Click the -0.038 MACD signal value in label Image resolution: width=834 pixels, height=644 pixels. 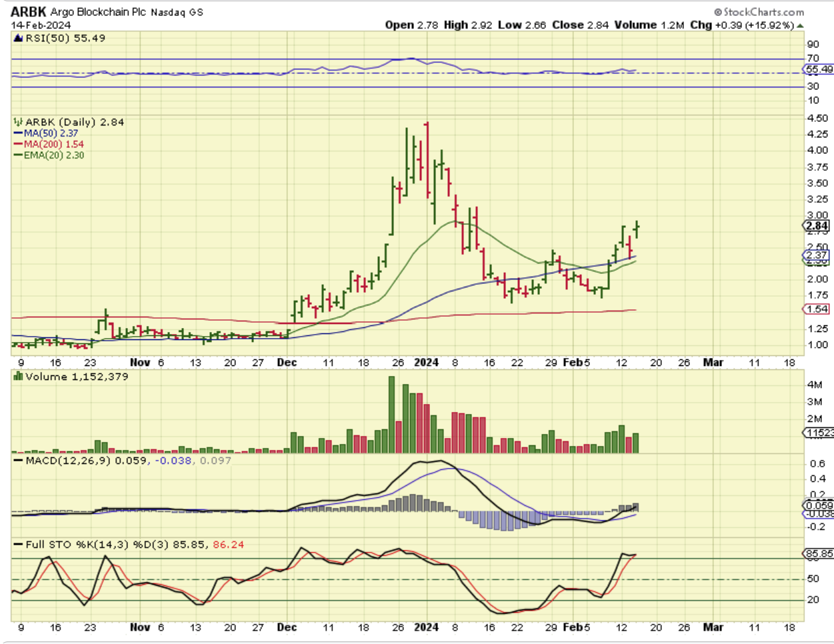point(173,460)
